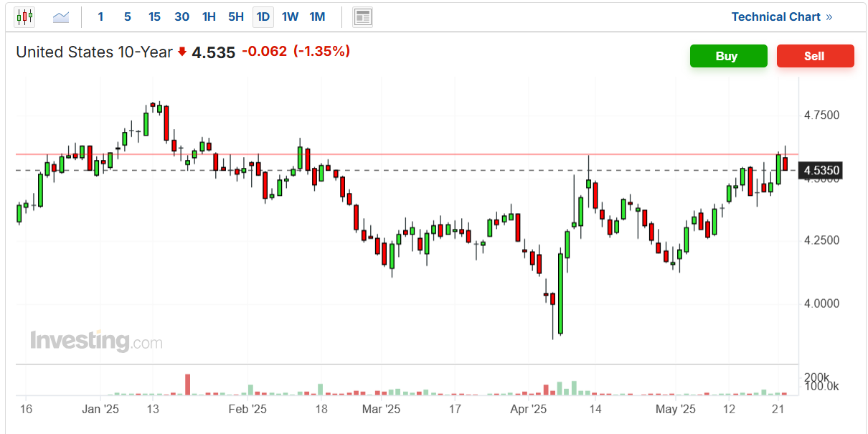Image resolution: width=868 pixels, height=434 pixels.
Task: Click the Feb '25 date label
Action: click(x=247, y=409)
